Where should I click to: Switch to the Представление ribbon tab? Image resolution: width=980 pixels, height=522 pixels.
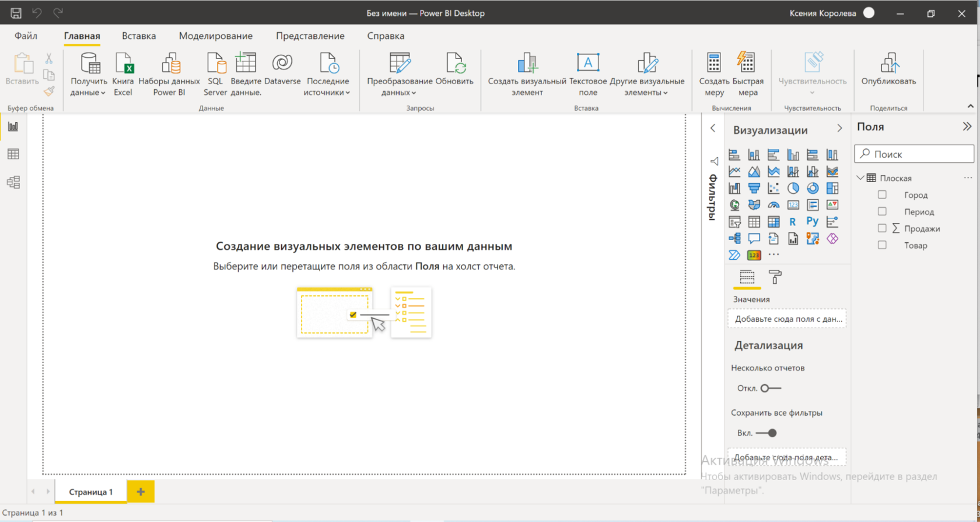310,36
